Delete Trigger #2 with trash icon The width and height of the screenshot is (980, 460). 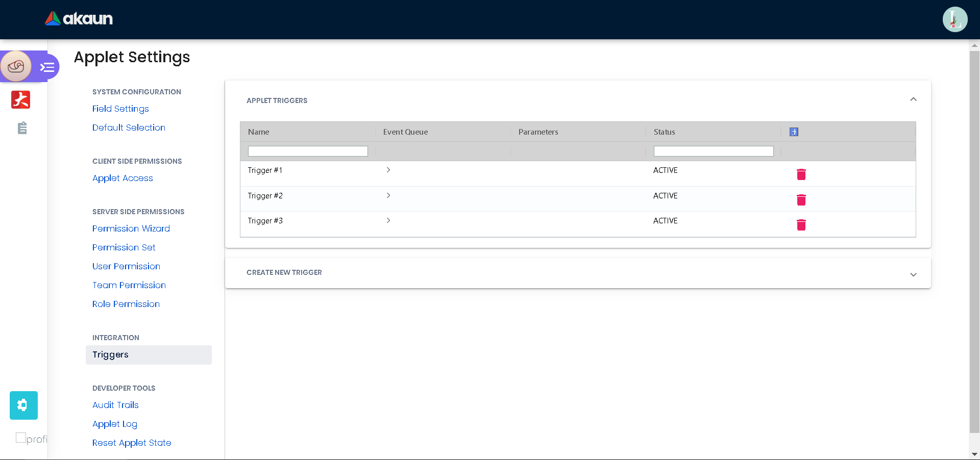(801, 199)
